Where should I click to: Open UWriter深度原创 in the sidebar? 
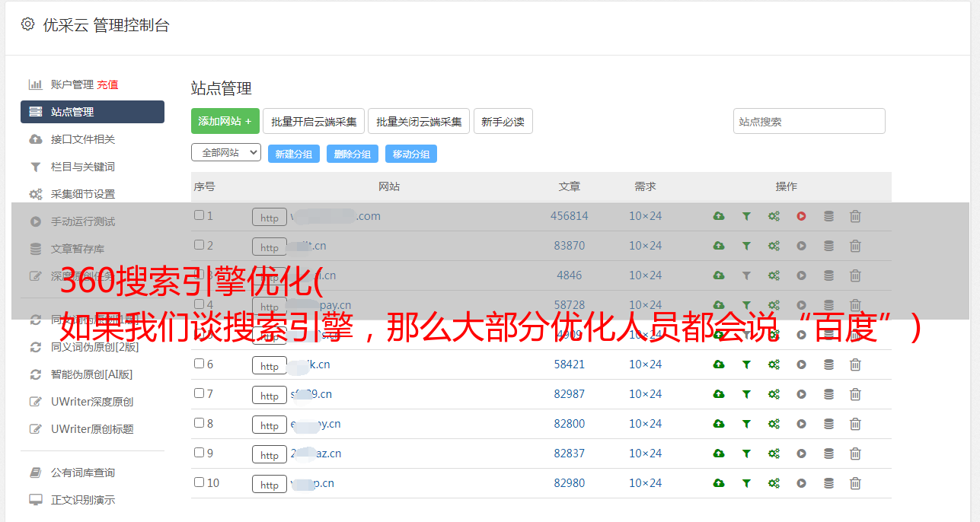(x=92, y=402)
